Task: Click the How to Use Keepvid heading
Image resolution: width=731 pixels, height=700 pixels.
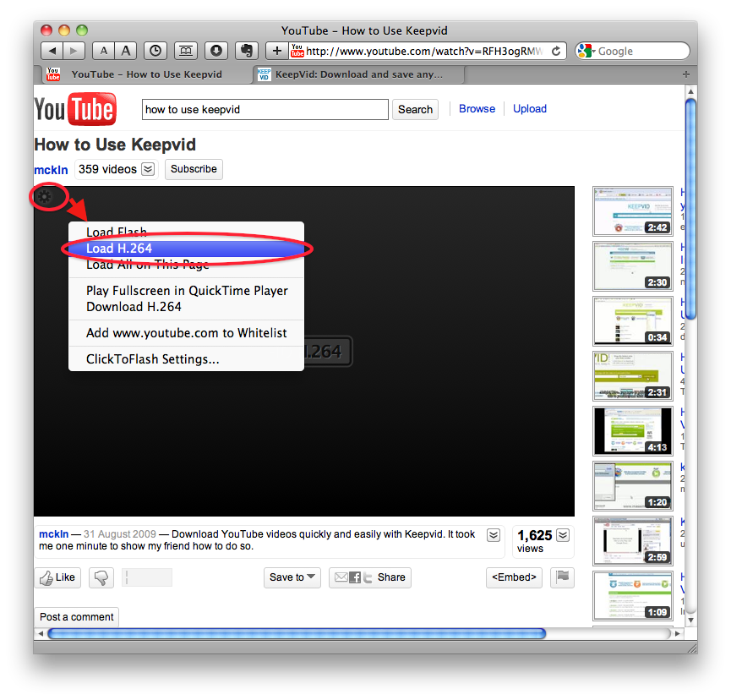Action: 115,144
